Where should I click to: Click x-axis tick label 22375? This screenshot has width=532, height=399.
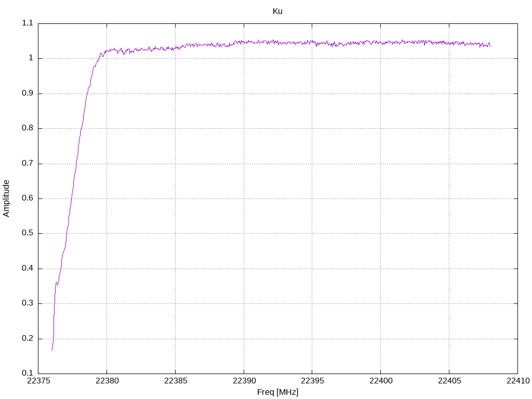pos(38,381)
